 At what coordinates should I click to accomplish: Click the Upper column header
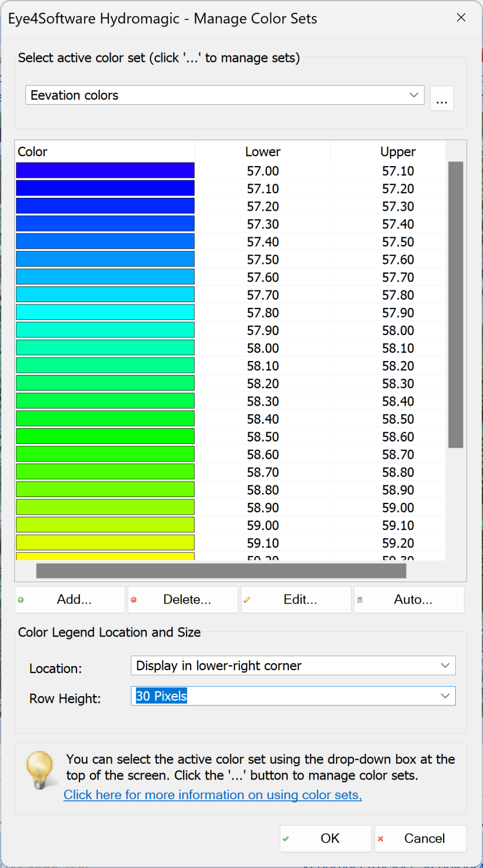(398, 152)
